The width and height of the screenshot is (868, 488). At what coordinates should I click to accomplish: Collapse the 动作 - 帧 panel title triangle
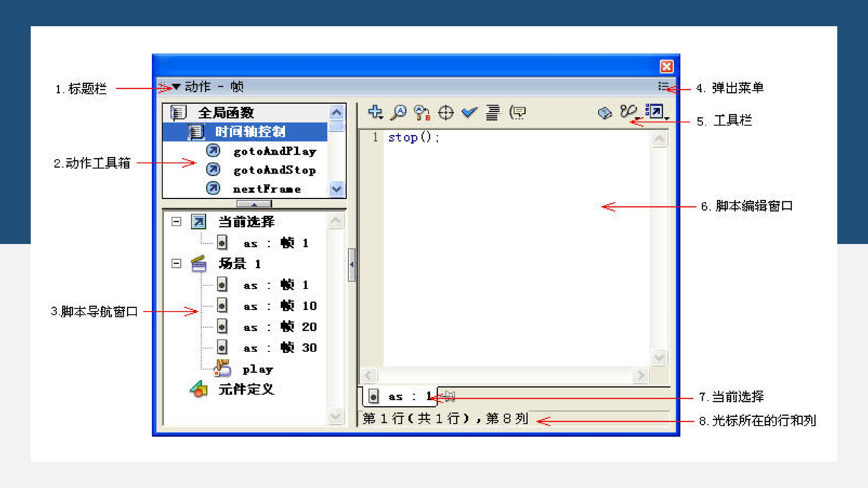tap(176, 87)
